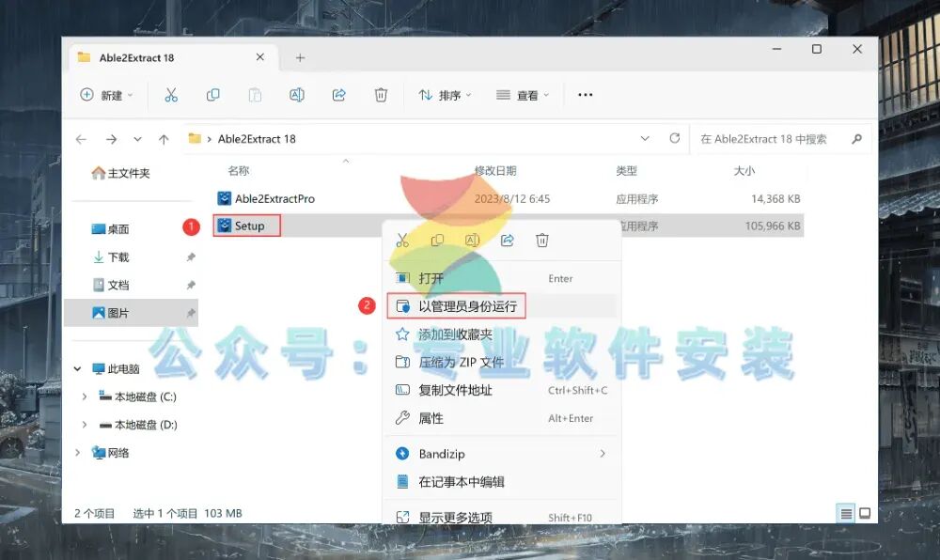940x560 pixels.
Task: Open Home (主文件夹) in sidebar
Action: tap(121, 173)
